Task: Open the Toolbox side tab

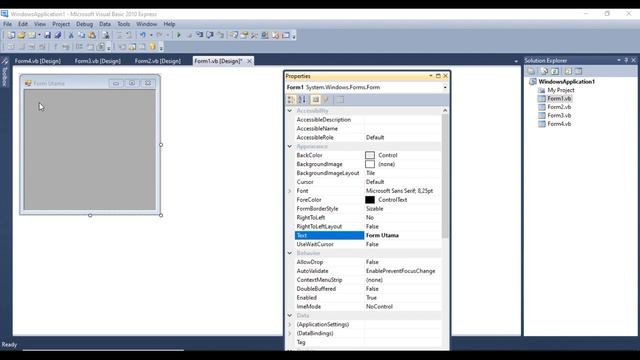Action: [5, 73]
